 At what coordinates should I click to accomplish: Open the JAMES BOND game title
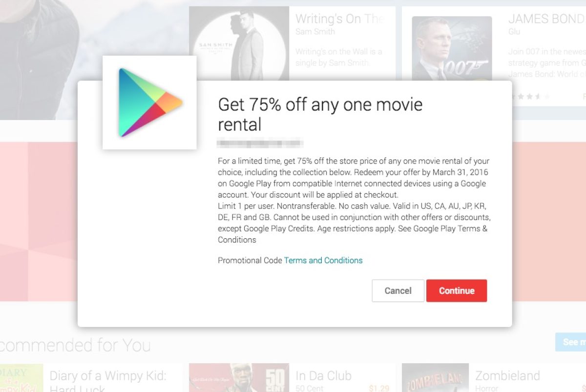pos(546,19)
